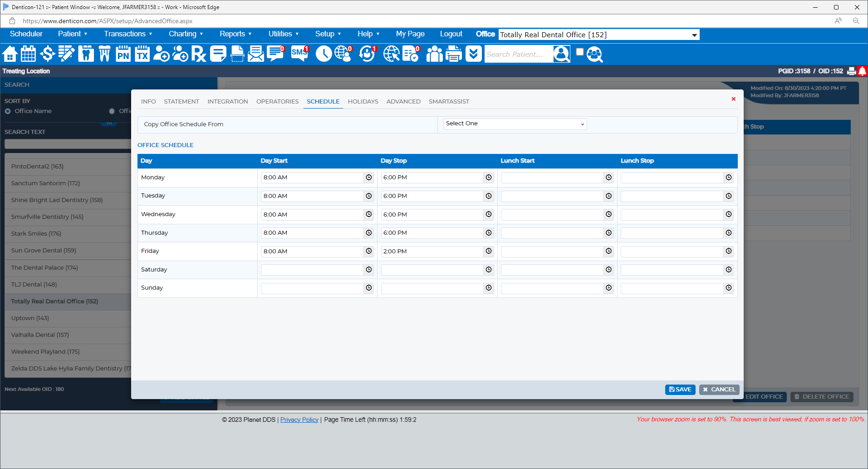Expand Copy Office Schedule From dropdown

[515, 124]
